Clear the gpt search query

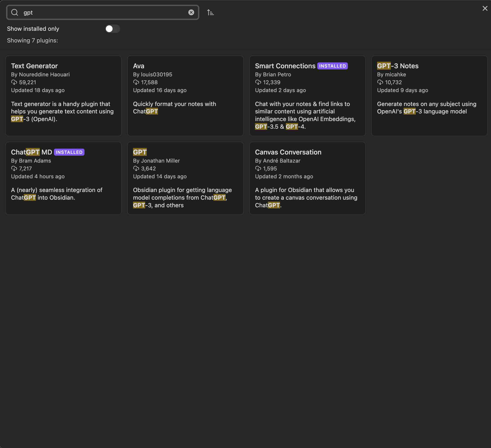[191, 12]
